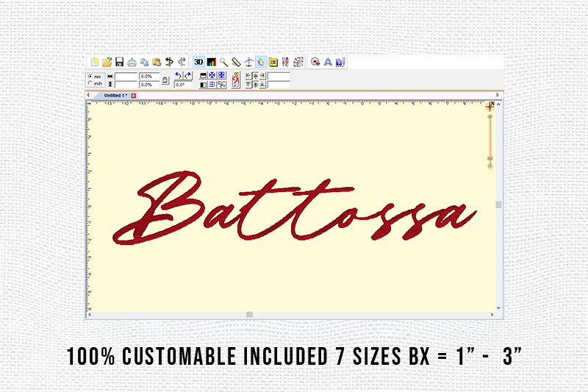Screen dimensions: 588x392
Task: Select the Battossa embroidered text
Action: pyautogui.click(x=295, y=207)
